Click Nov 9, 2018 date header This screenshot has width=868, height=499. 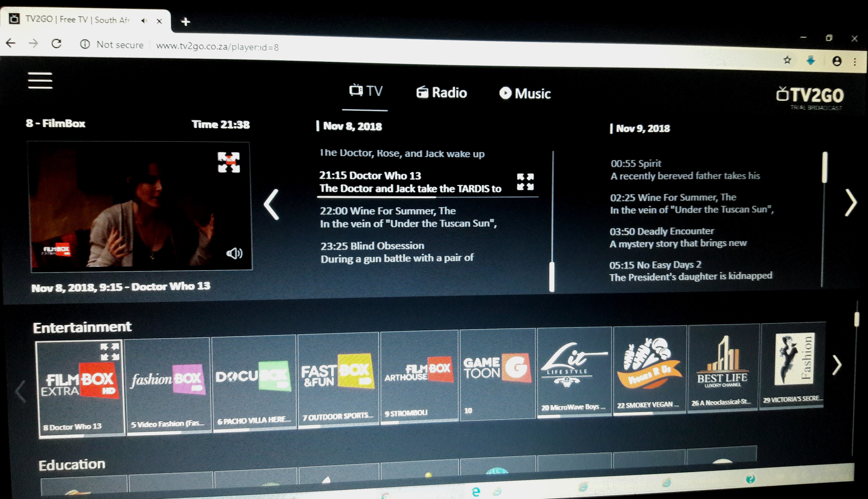(x=642, y=128)
